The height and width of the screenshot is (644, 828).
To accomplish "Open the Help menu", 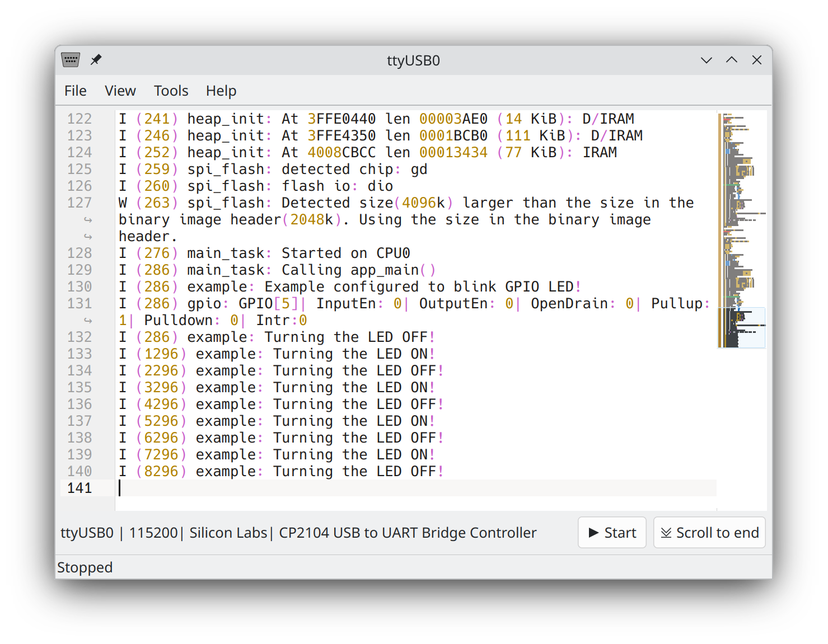I will [221, 91].
